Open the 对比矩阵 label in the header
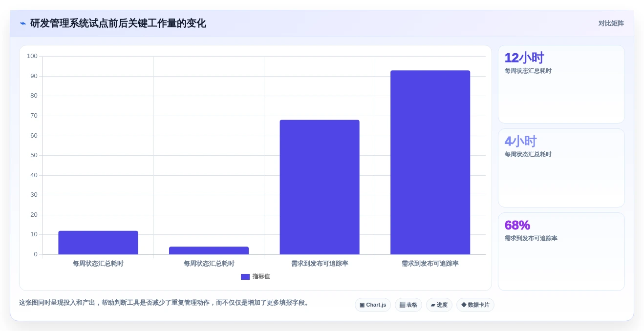The height and width of the screenshot is (331, 644). [x=611, y=23]
